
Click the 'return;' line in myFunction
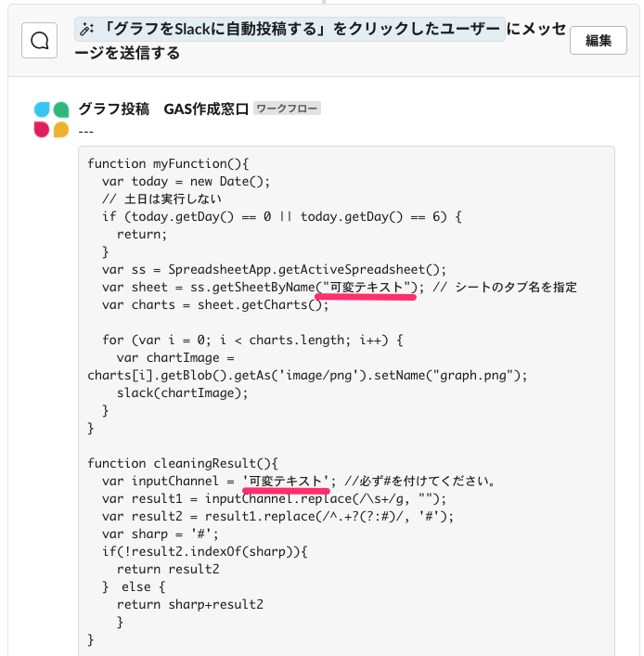pyautogui.click(x=142, y=234)
